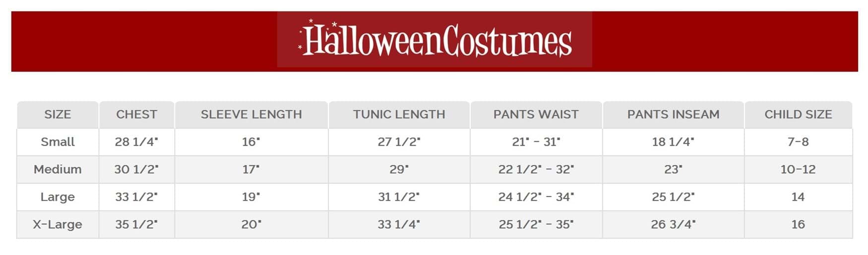Select X-Large sleeve length value 20"
The width and height of the screenshot is (868, 255).
click(x=251, y=224)
